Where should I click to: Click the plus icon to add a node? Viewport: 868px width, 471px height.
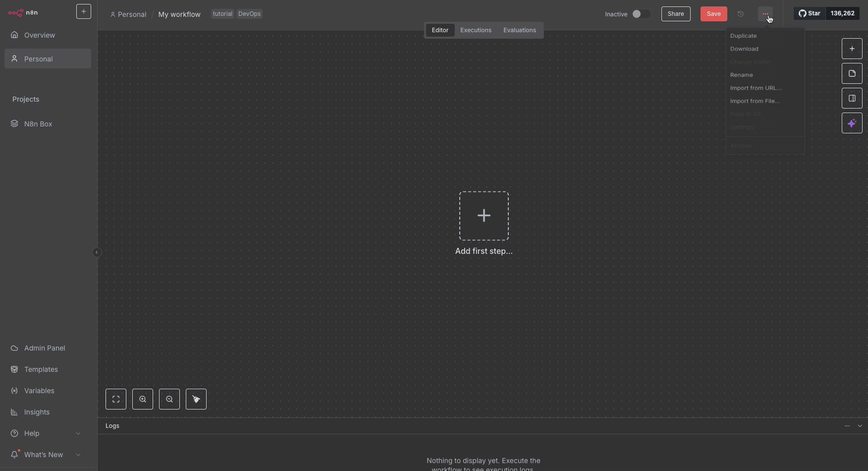[852, 49]
